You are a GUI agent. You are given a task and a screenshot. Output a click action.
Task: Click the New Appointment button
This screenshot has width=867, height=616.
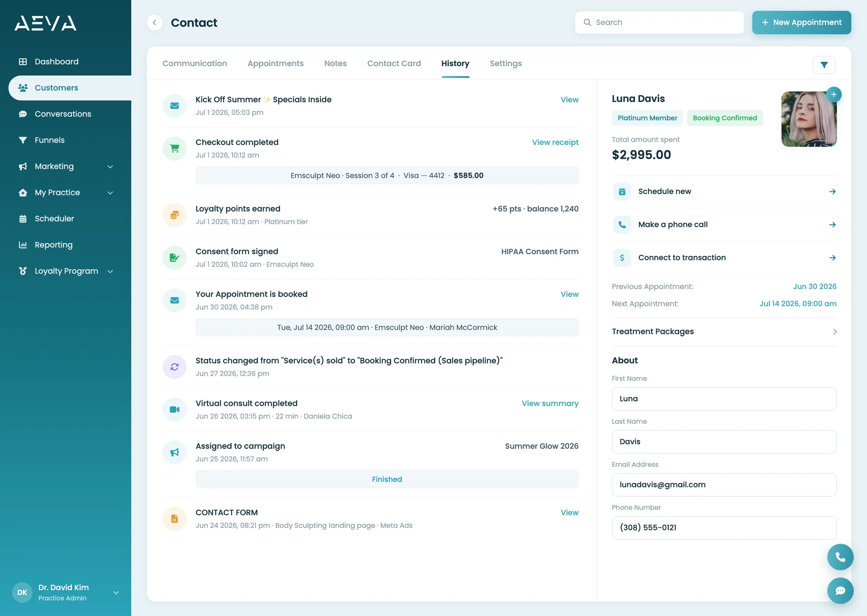[802, 22]
